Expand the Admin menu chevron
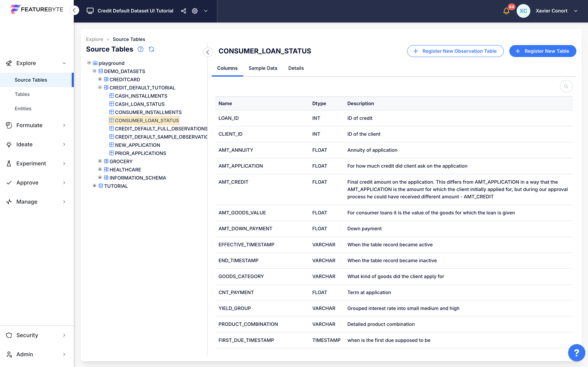The width and height of the screenshot is (588, 367). point(64,354)
